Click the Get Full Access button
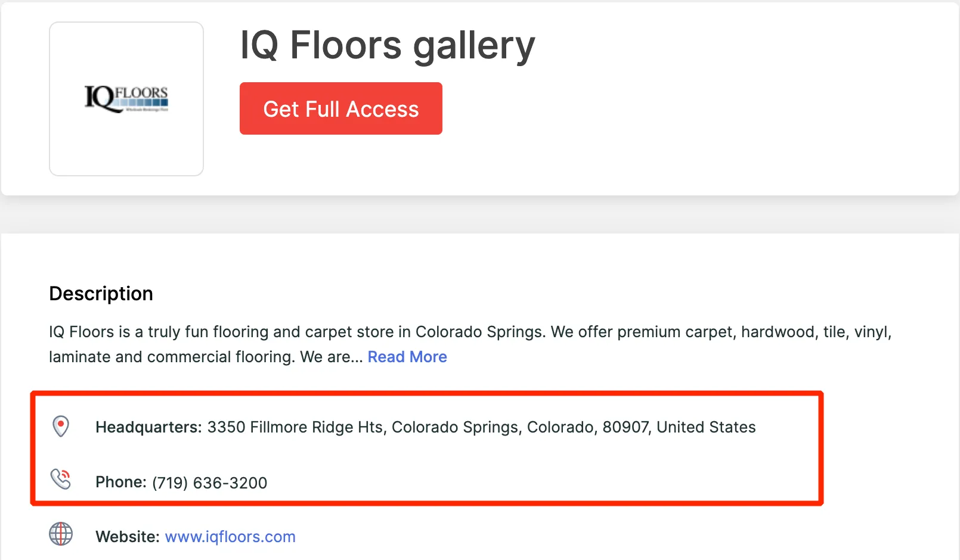This screenshot has height=560, width=960. [340, 109]
